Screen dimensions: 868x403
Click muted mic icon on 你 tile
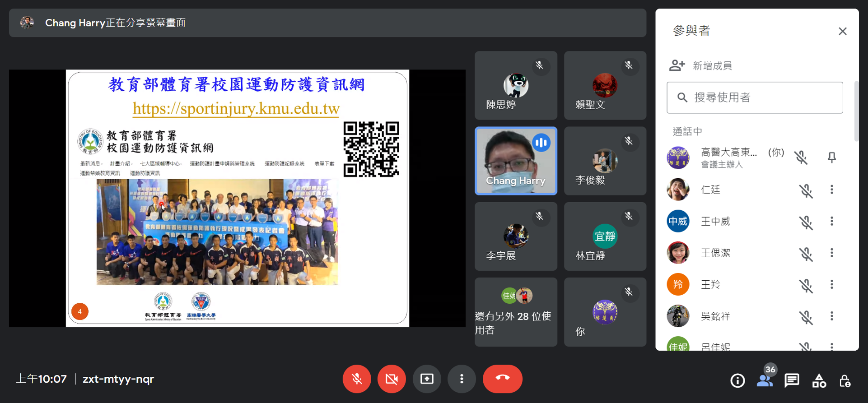pyautogui.click(x=629, y=292)
